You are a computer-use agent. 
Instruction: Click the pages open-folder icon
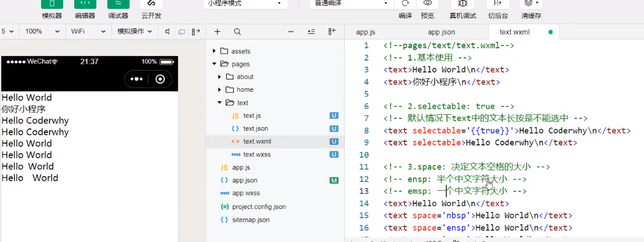point(224,64)
